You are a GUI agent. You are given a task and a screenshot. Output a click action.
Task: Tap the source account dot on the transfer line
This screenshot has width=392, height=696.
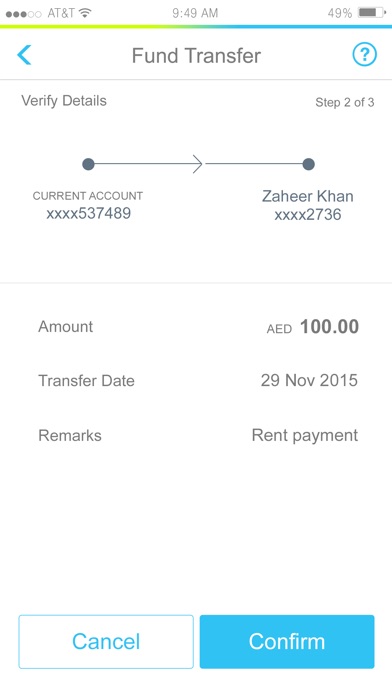88,164
